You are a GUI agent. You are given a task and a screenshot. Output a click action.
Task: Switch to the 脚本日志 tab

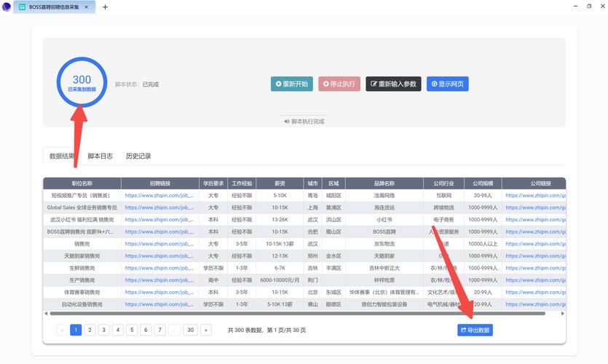[x=100, y=156]
